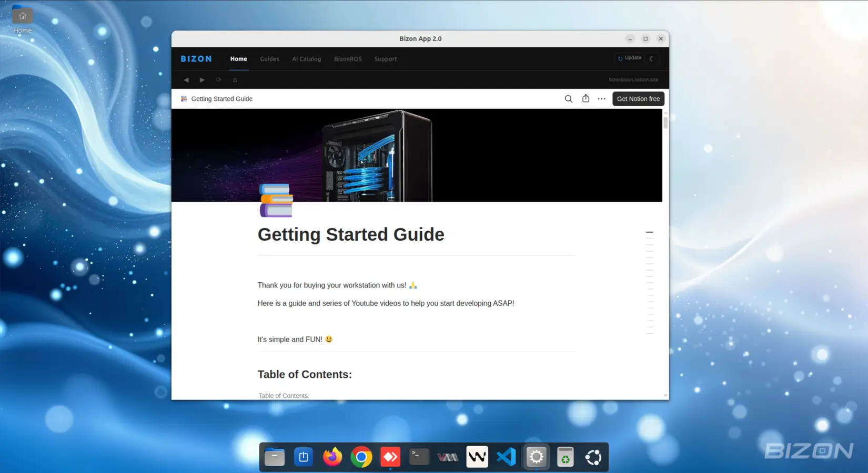Reload the current page
Screen dimensions: 868x473
[x=218, y=79]
